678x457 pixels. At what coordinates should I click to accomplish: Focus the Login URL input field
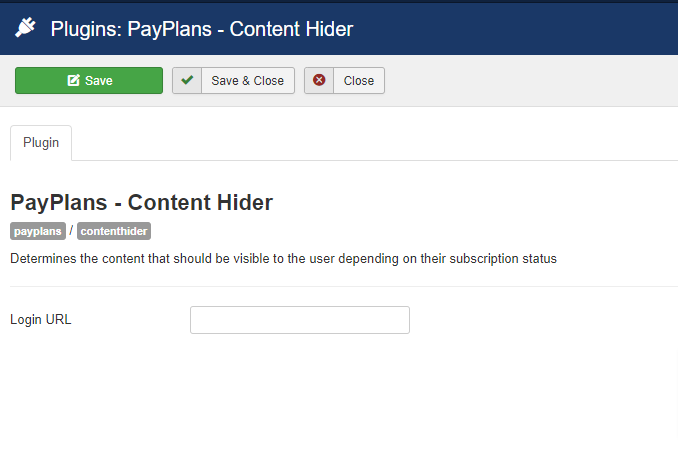point(300,320)
